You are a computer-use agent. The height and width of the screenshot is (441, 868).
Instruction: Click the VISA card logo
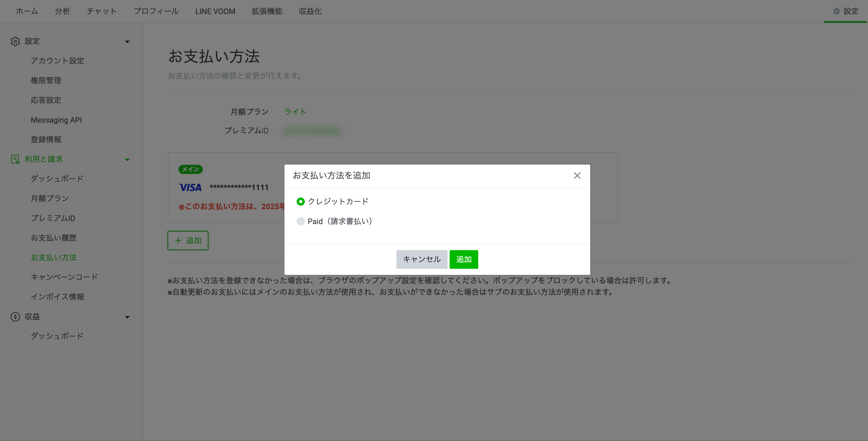click(190, 188)
